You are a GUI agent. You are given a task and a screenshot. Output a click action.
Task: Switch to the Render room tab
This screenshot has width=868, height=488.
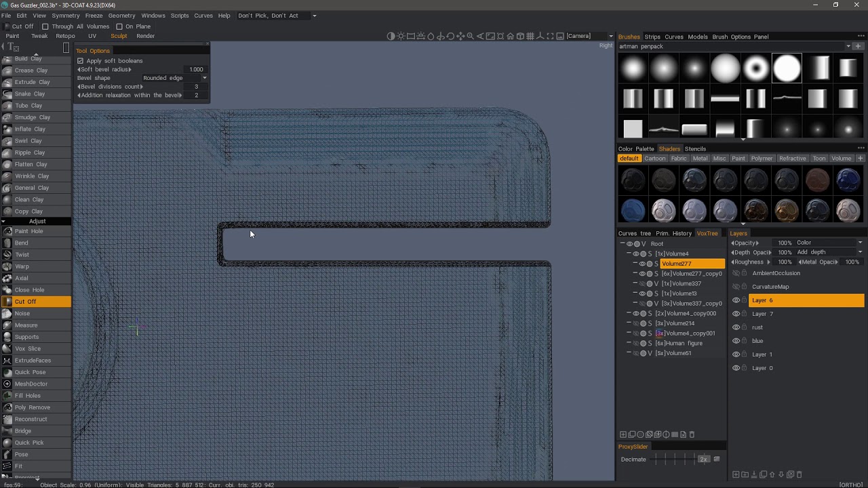[x=145, y=36]
